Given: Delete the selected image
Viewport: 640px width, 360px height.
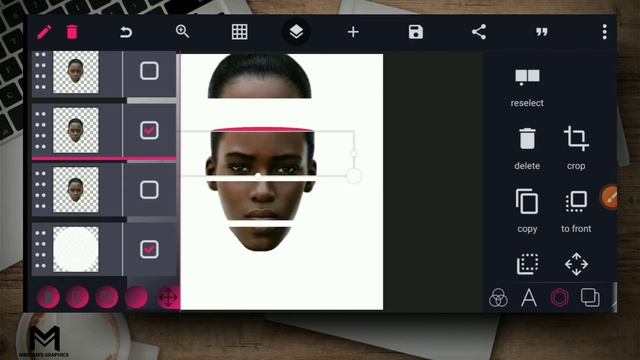Looking at the screenshot, I should point(527,149).
